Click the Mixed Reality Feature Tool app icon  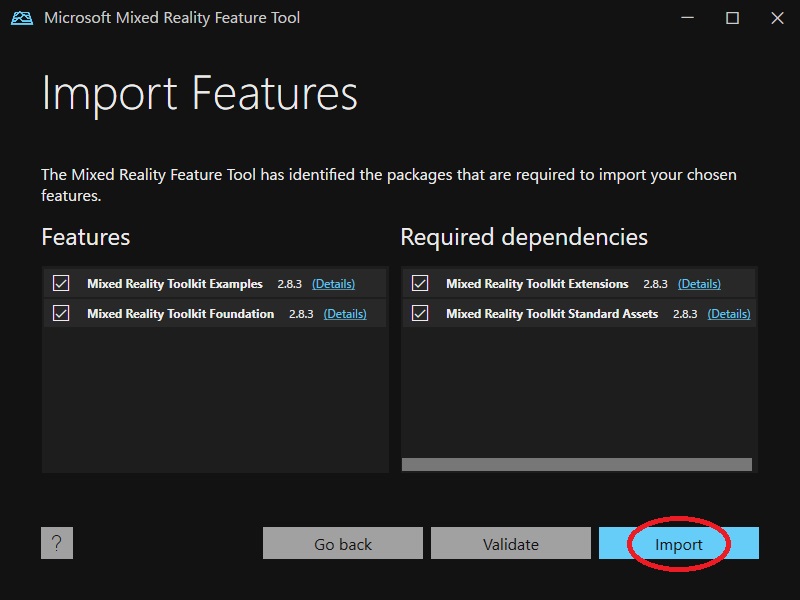[22, 18]
